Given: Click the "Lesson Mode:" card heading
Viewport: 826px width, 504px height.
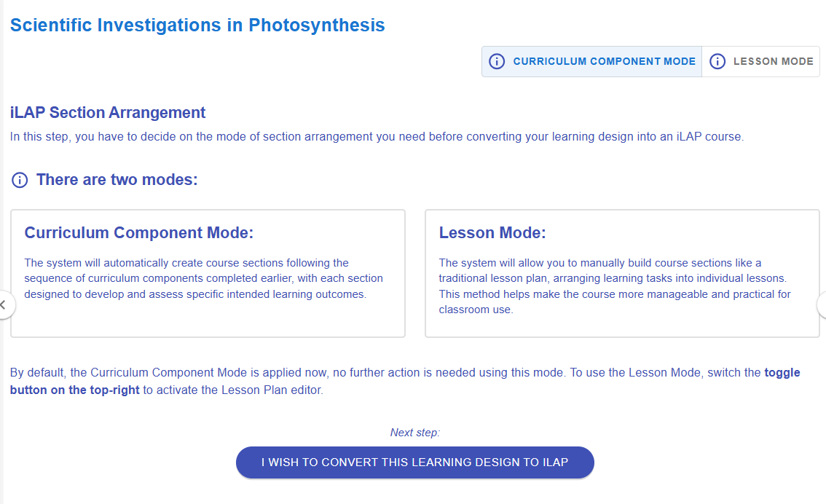Looking at the screenshot, I should point(492,233).
